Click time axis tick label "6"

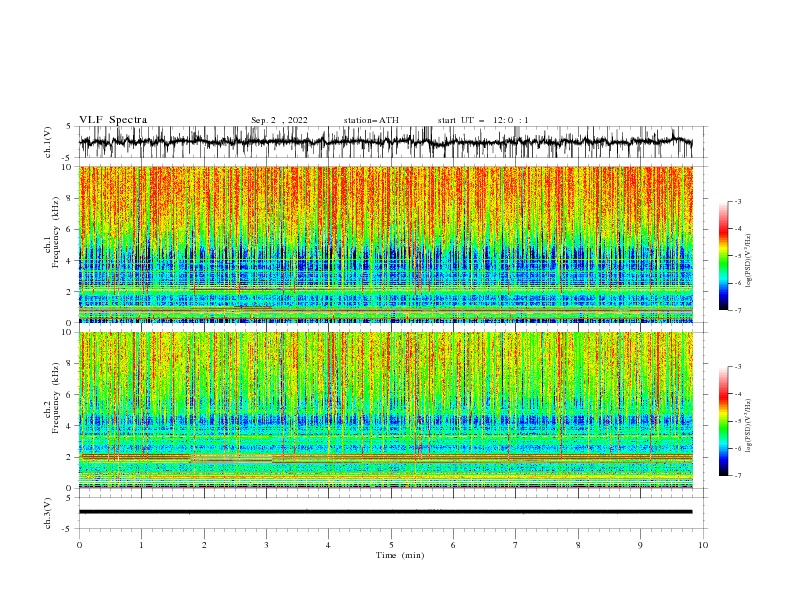pyautogui.click(x=453, y=545)
